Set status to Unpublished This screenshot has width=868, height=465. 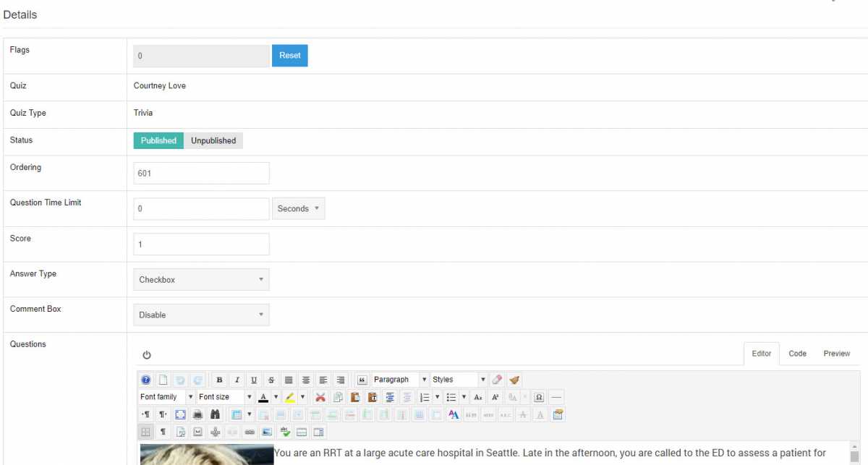pyautogui.click(x=213, y=141)
